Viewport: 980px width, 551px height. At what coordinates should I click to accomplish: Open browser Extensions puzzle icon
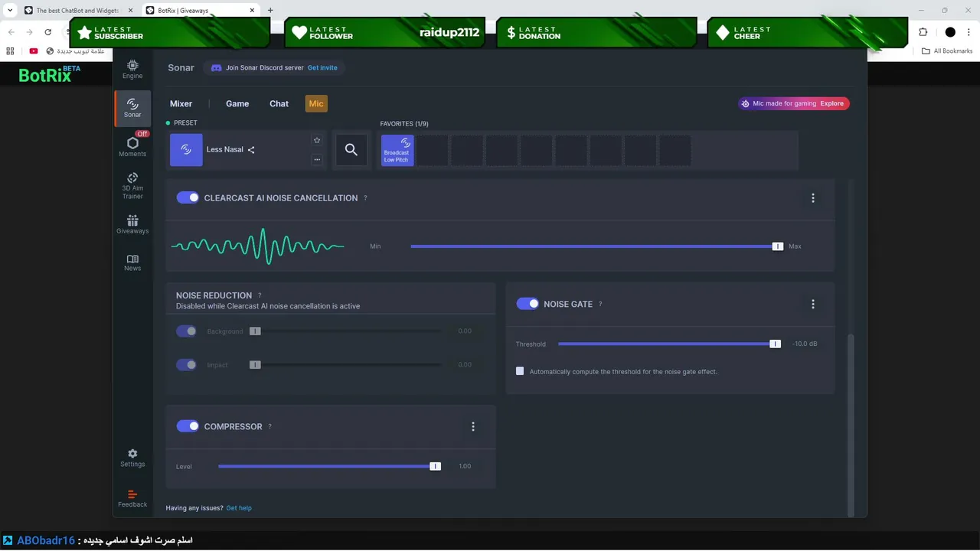click(923, 32)
